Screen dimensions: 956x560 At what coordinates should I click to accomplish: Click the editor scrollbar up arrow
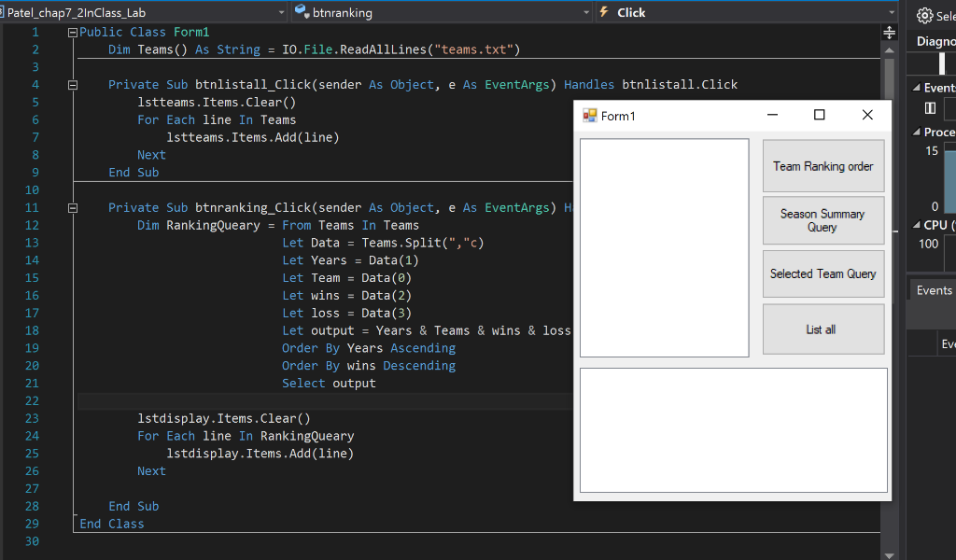point(889,49)
